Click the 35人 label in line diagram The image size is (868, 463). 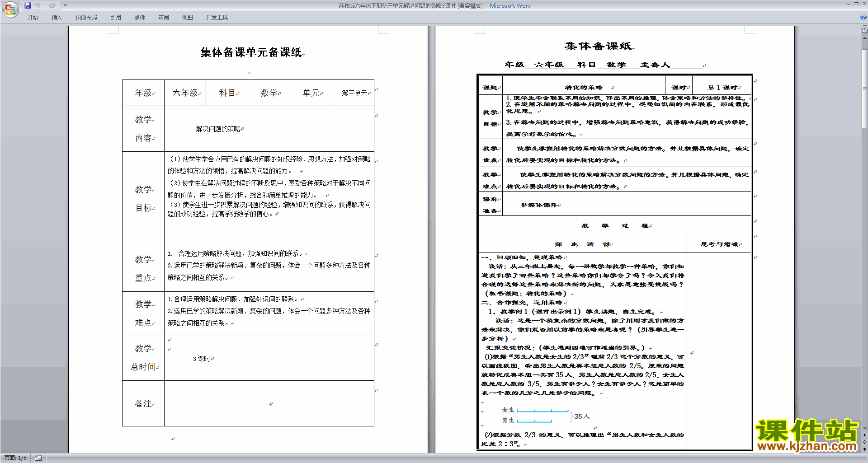tap(582, 416)
